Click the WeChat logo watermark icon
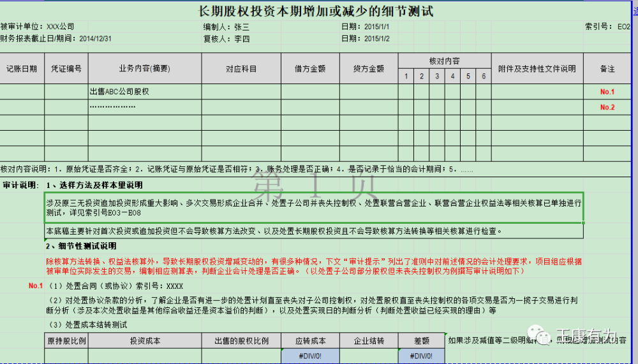This screenshot has height=364, width=638. click(540, 334)
